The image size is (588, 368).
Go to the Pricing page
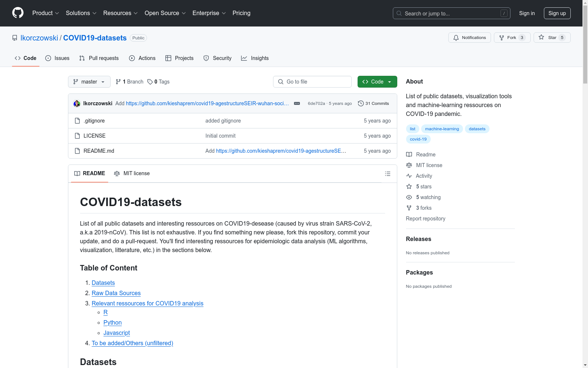pyautogui.click(x=241, y=13)
